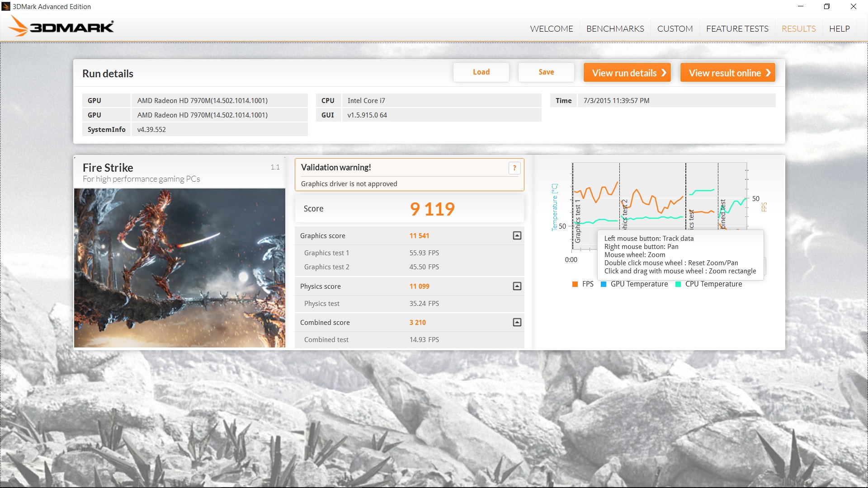Click the Combined test row label

pyautogui.click(x=326, y=340)
